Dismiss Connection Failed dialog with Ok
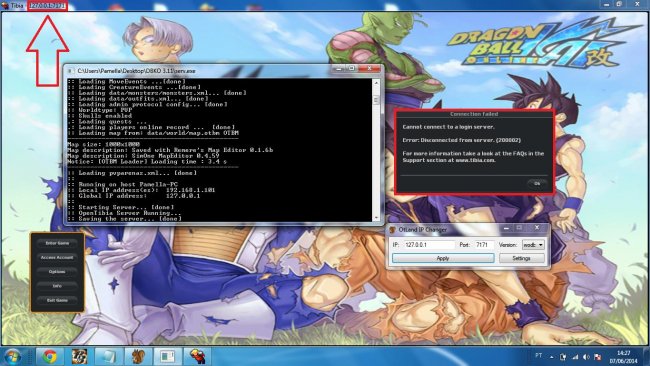Screen dimensions: 650x366 537,183
